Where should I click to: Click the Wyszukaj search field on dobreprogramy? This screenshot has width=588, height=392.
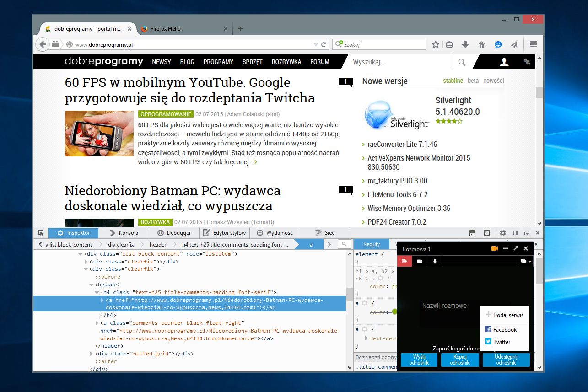coord(399,62)
